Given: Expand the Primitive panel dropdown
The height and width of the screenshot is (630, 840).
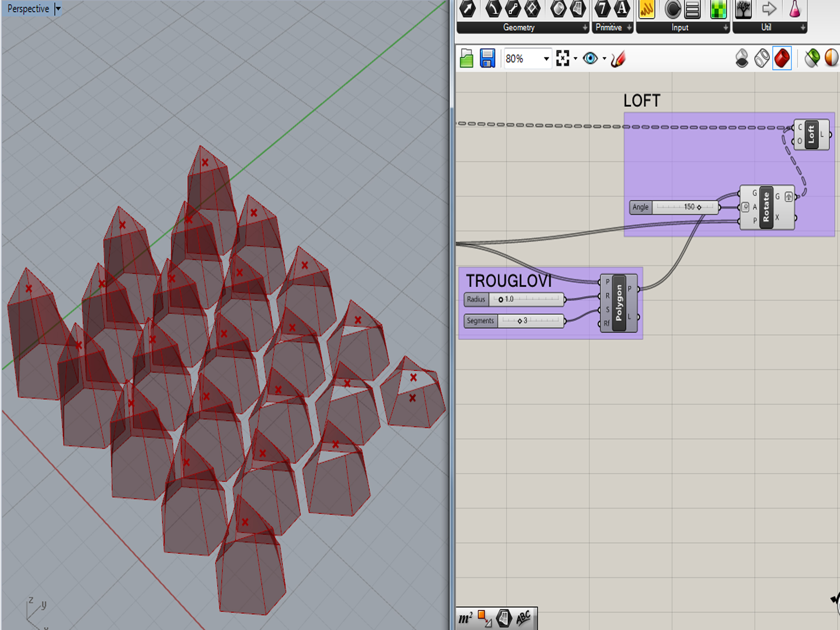Looking at the screenshot, I should click(629, 27).
